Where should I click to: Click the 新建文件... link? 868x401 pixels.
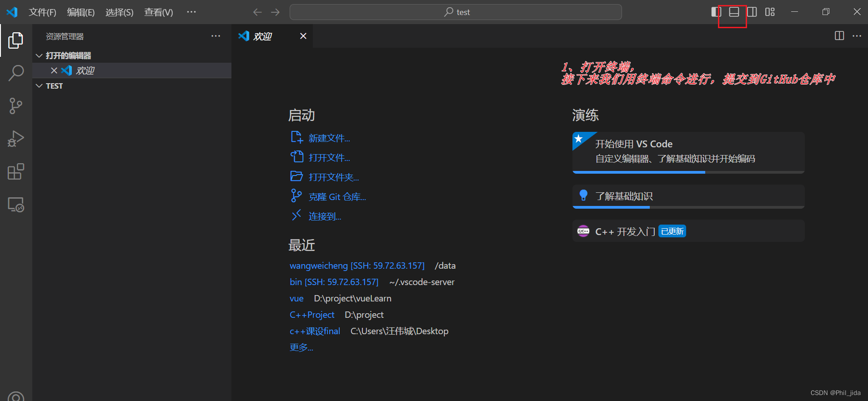[x=329, y=138]
